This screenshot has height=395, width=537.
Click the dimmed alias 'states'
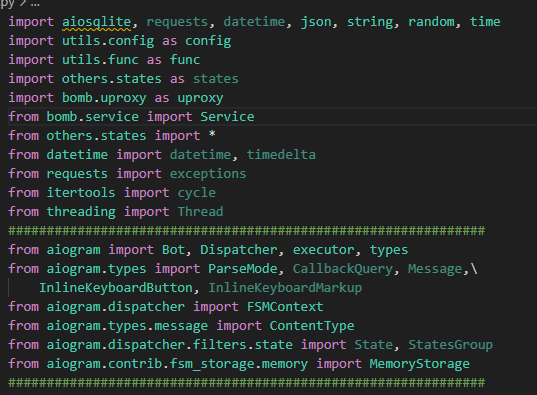pos(216,79)
